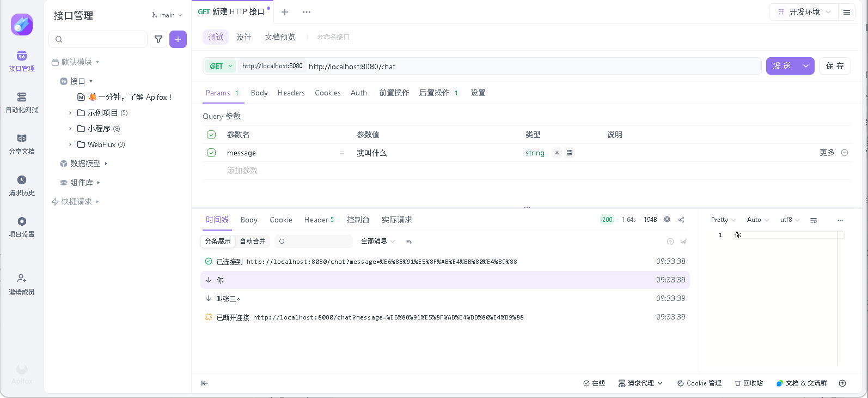Viewport: 868px width, 398px height.
Task: Click the clear messages broom icon
Action: point(683,242)
